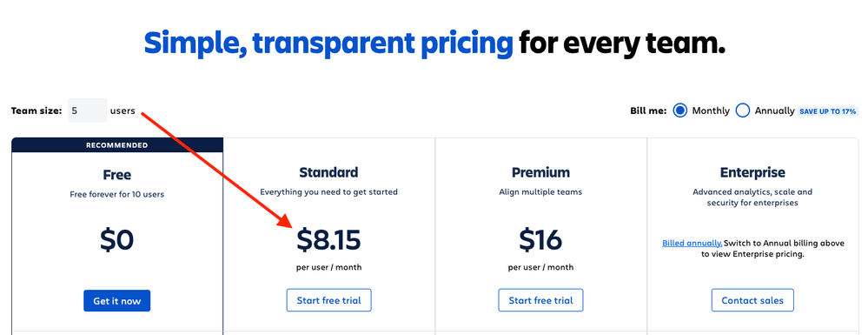868x335 pixels.
Task: Click the Team size users input field
Action: 88,111
